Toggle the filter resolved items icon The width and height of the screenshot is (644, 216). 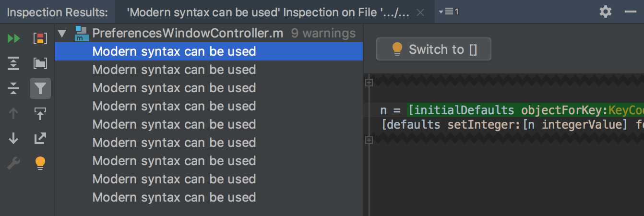click(x=40, y=88)
